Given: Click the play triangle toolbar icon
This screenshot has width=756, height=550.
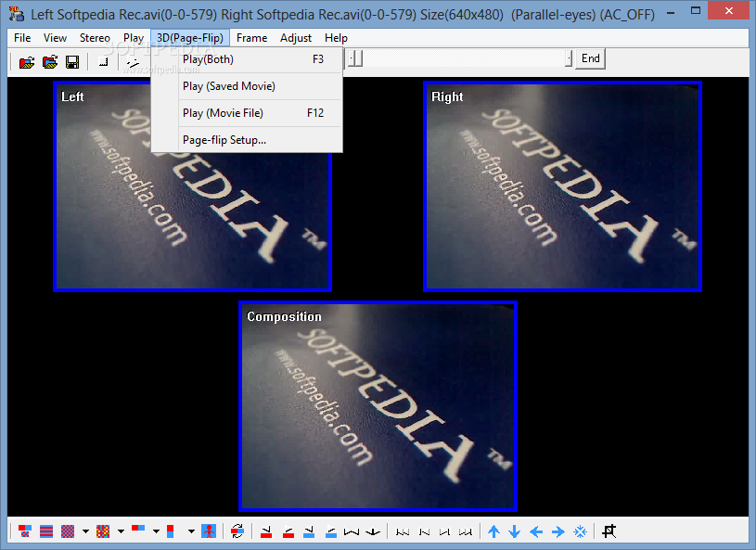Looking at the screenshot, I should (133, 62).
